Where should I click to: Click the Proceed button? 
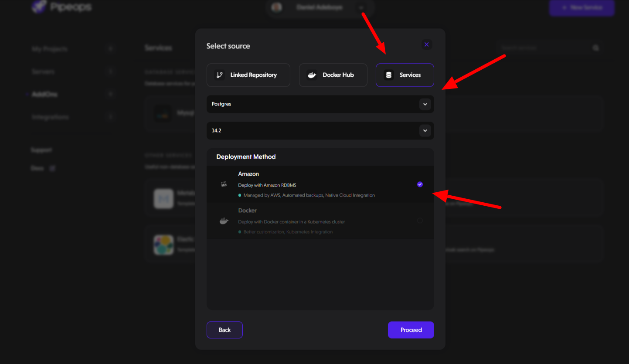[x=411, y=330]
